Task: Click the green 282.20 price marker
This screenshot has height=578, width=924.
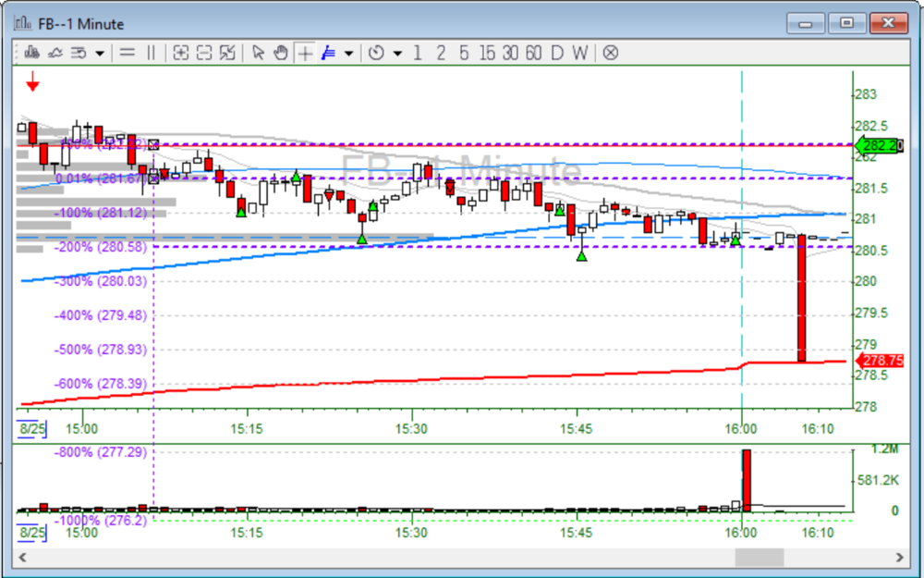Action: click(879, 145)
